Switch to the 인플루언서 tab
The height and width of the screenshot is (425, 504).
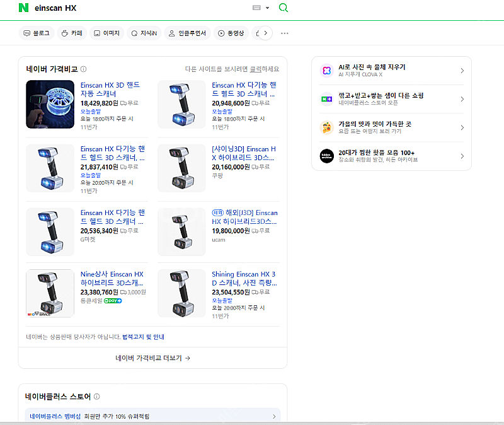(x=187, y=33)
